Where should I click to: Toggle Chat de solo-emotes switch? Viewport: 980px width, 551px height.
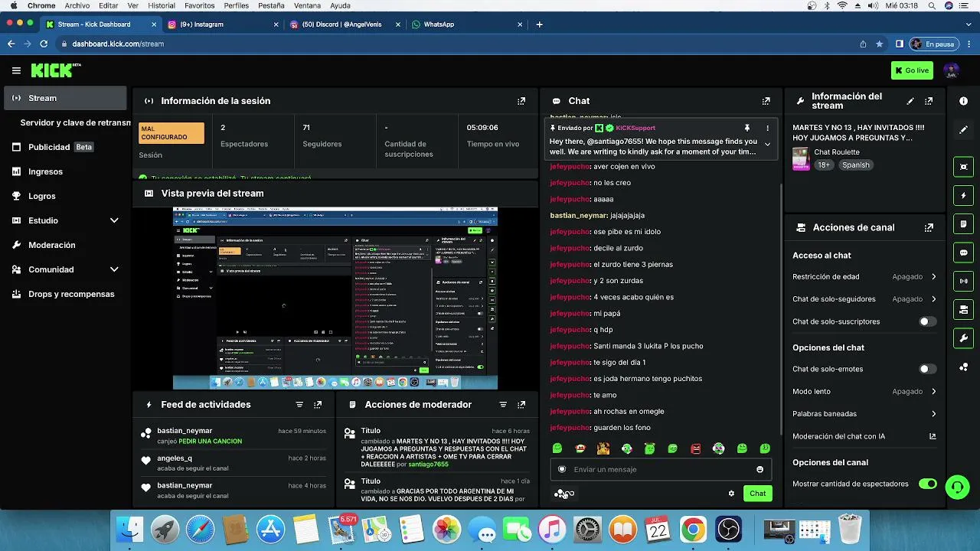927,369
